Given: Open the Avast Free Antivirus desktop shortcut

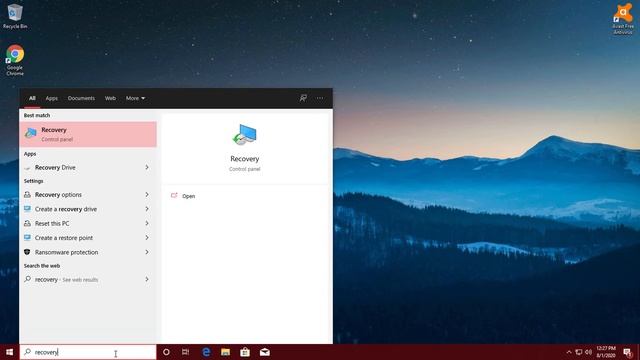Looking at the screenshot, I should click(623, 19).
